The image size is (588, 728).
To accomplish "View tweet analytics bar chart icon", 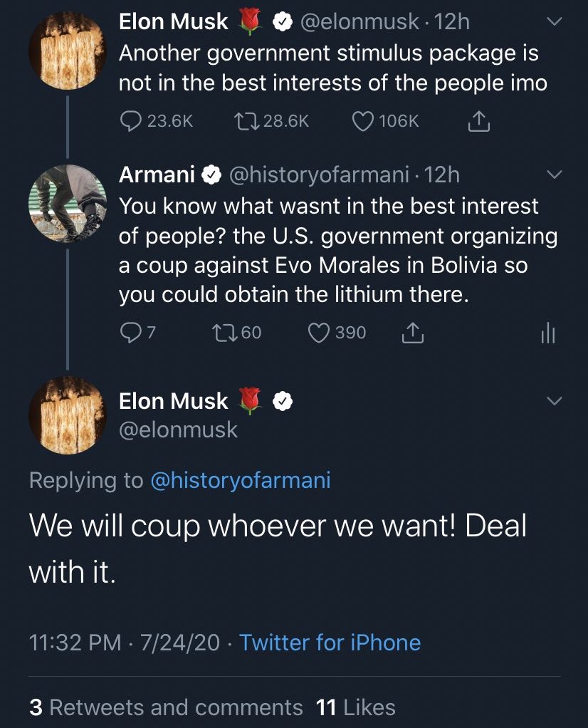I will coord(548,333).
